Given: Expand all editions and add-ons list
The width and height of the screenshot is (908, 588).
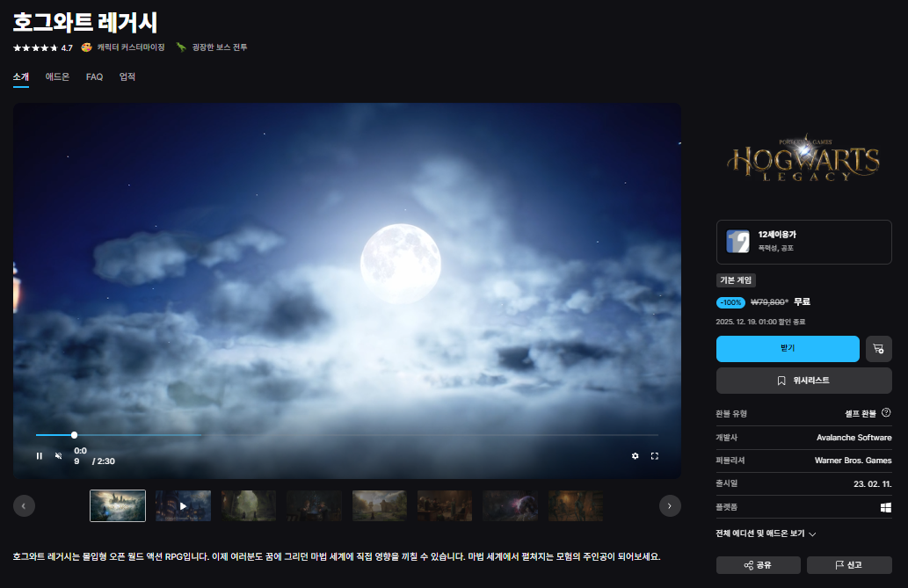Looking at the screenshot, I should (766, 534).
